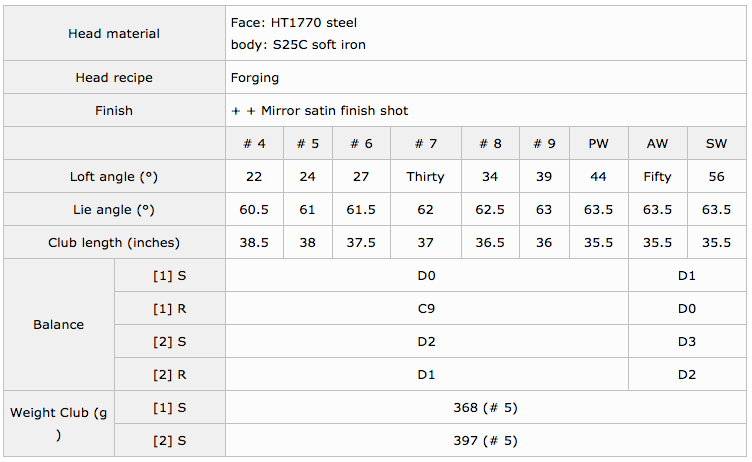752x462 pixels.
Task: Select the AW column header
Action: (x=657, y=143)
